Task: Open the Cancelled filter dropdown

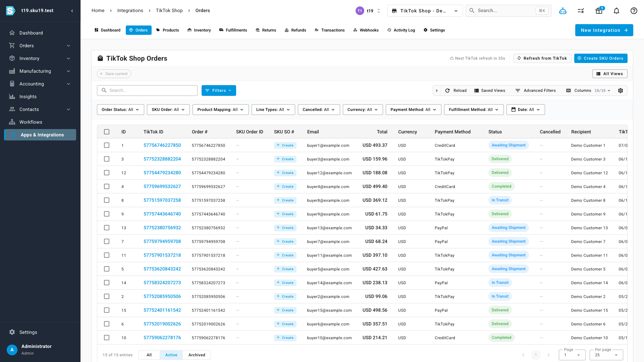Action: (319, 110)
